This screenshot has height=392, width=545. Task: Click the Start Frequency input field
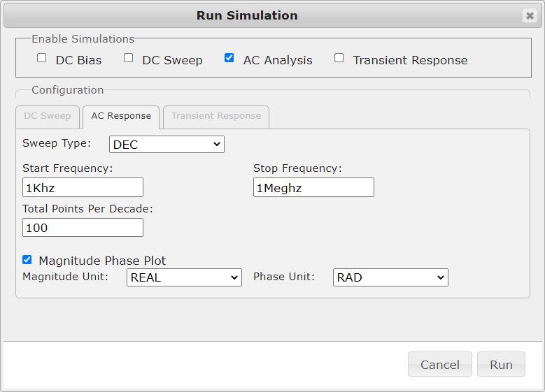tap(83, 187)
